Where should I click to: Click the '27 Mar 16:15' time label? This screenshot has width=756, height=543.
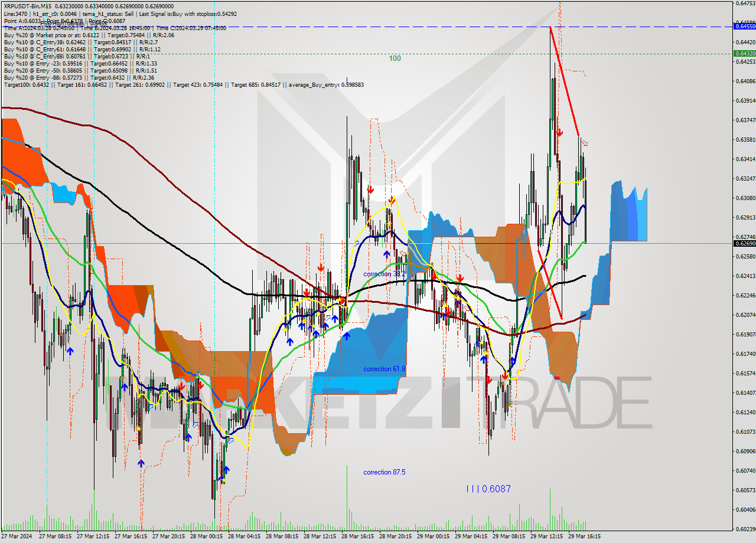pyautogui.click(x=131, y=537)
